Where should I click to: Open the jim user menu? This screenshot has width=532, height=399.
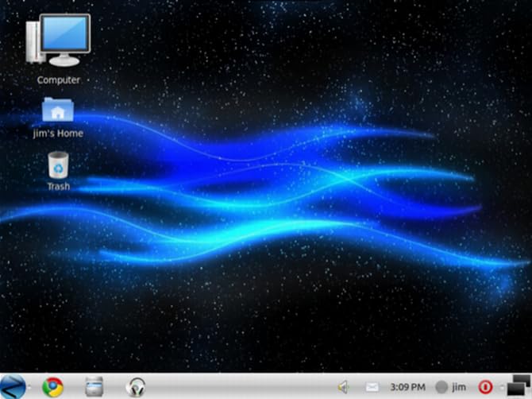pyautogui.click(x=451, y=387)
